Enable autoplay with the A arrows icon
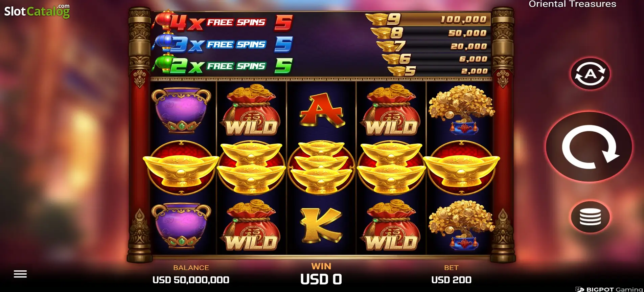The image size is (644, 292). [x=590, y=74]
